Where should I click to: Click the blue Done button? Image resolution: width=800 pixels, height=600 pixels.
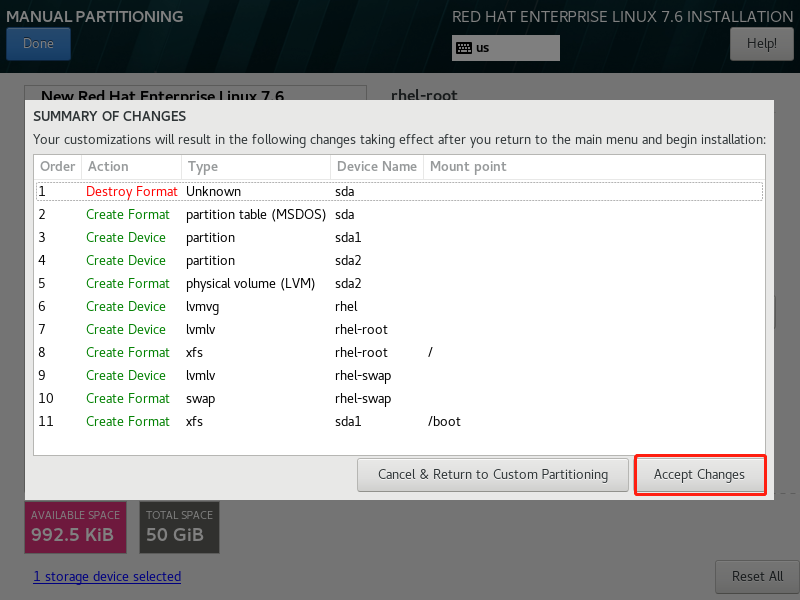[x=38, y=44]
